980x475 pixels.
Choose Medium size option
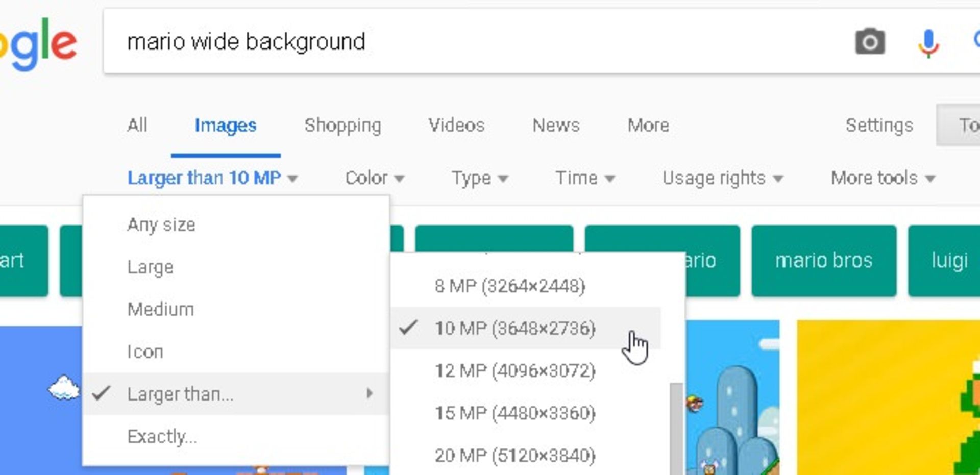point(236,309)
